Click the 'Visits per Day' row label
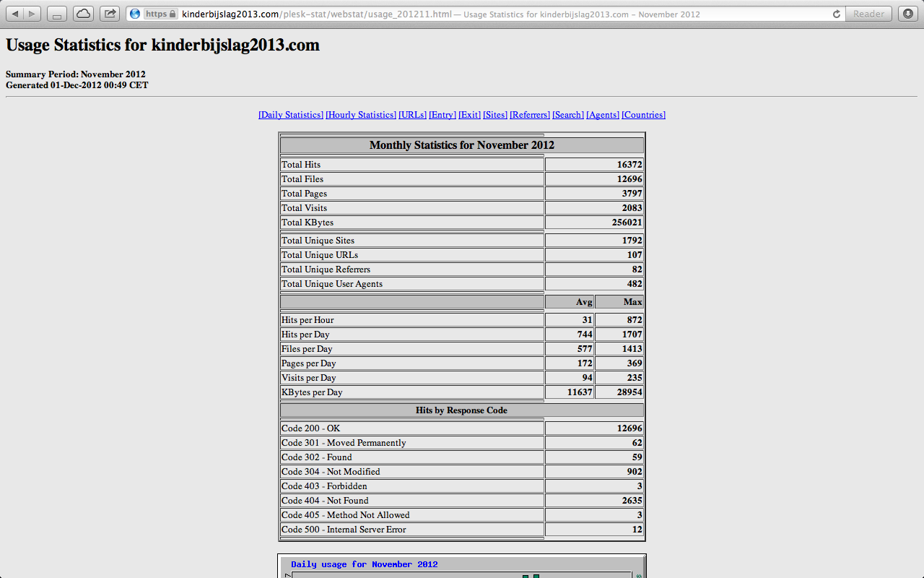The width and height of the screenshot is (924, 578). [309, 378]
